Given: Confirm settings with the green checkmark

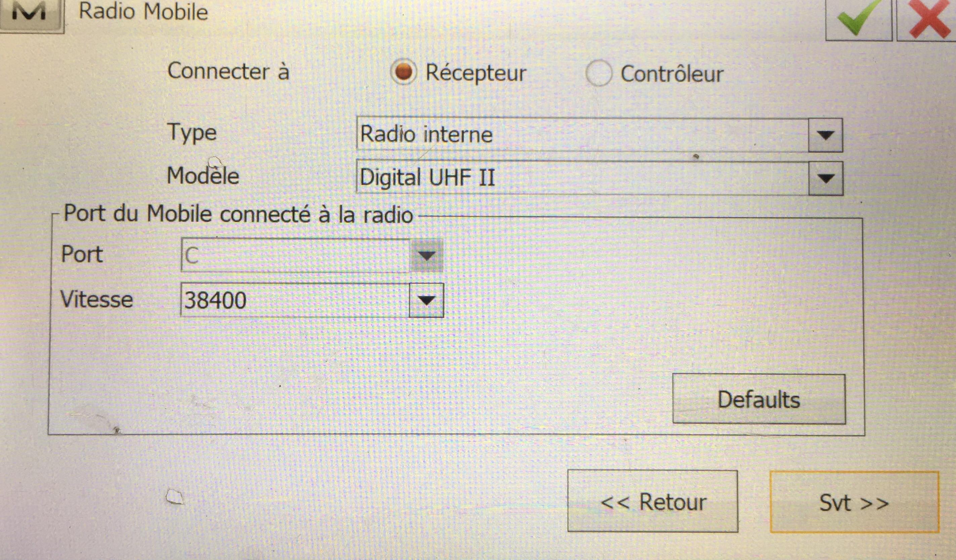Looking at the screenshot, I should click(x=858, y=19).
